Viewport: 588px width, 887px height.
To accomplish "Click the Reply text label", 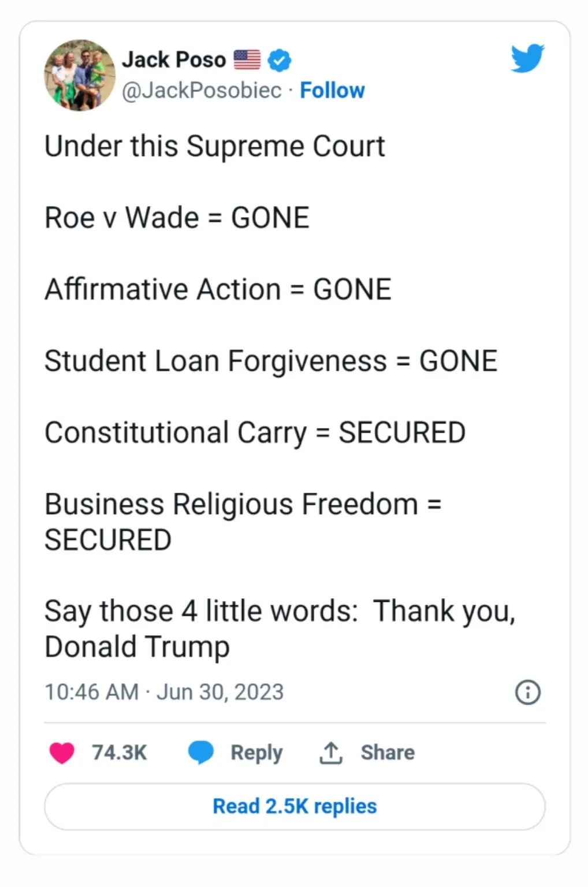I will (256, 752).
